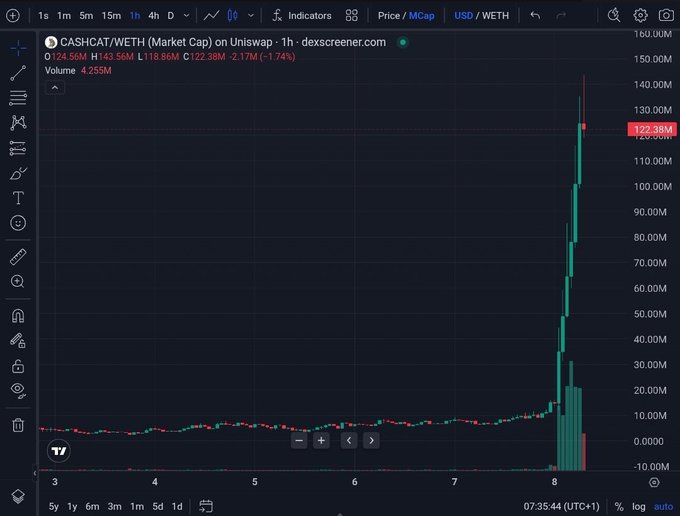Select the crosshair cursor tool

[x=18, y=48]
